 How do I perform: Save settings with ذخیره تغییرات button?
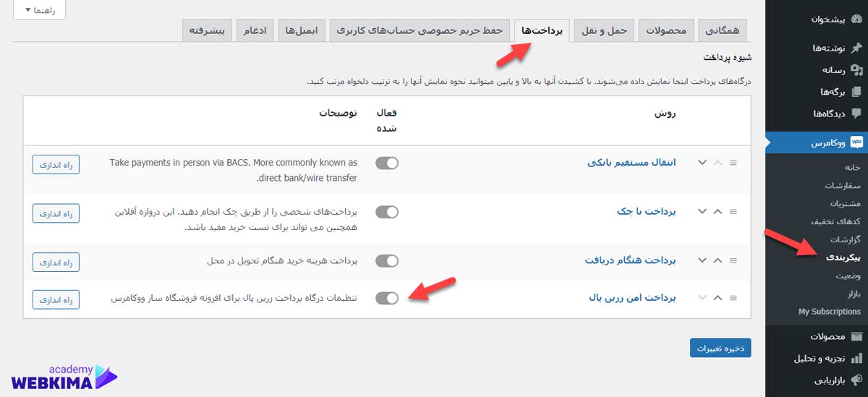720,348
